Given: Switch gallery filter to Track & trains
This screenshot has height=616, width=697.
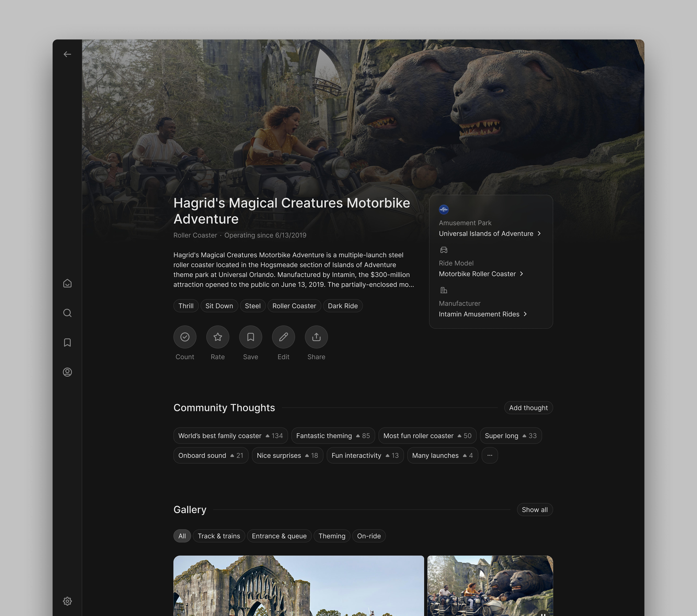Looking at the screenshot, I should click(x=219, y=536).
